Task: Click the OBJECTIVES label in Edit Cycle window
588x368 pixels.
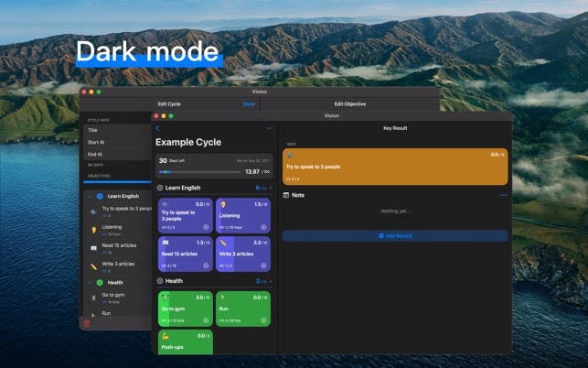Action: pos(99,176)
